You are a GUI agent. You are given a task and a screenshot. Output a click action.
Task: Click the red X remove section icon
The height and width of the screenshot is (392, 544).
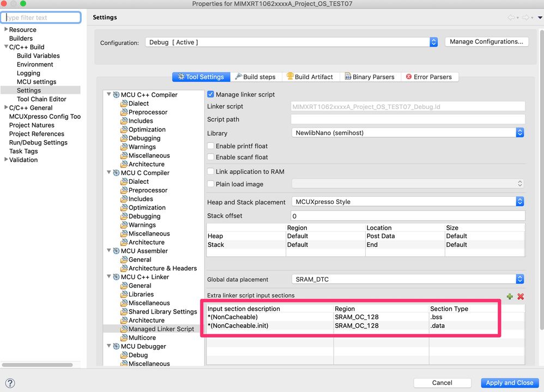[x=521, y=296]
